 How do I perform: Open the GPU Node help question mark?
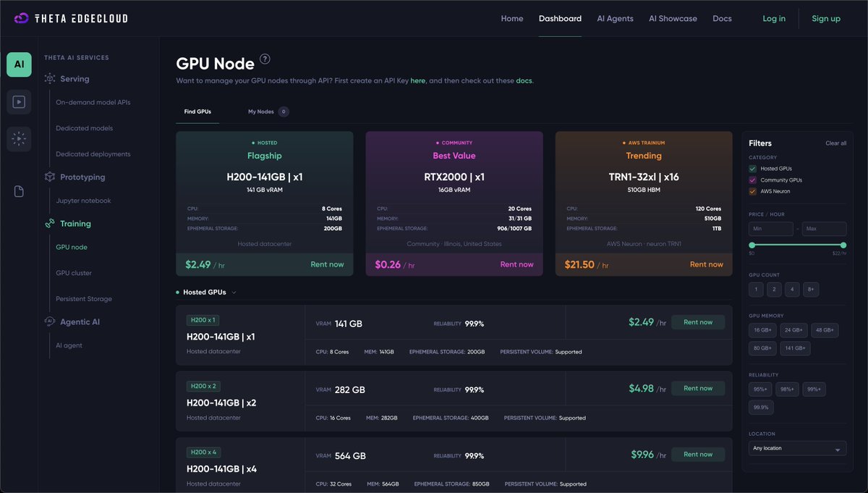point(265,59)
